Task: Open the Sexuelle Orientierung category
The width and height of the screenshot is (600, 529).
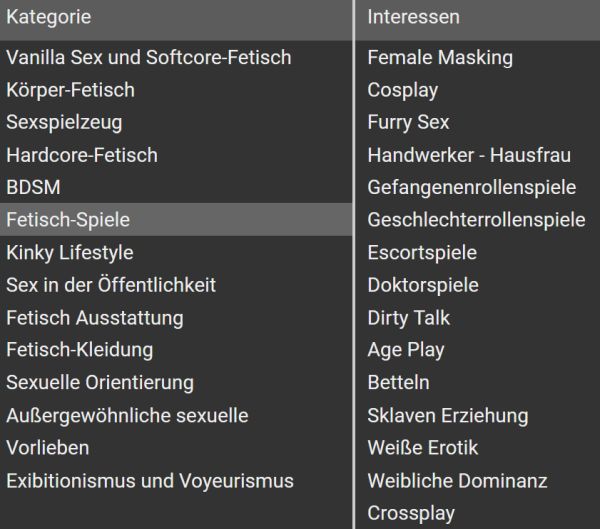Action: click(100, 383)
